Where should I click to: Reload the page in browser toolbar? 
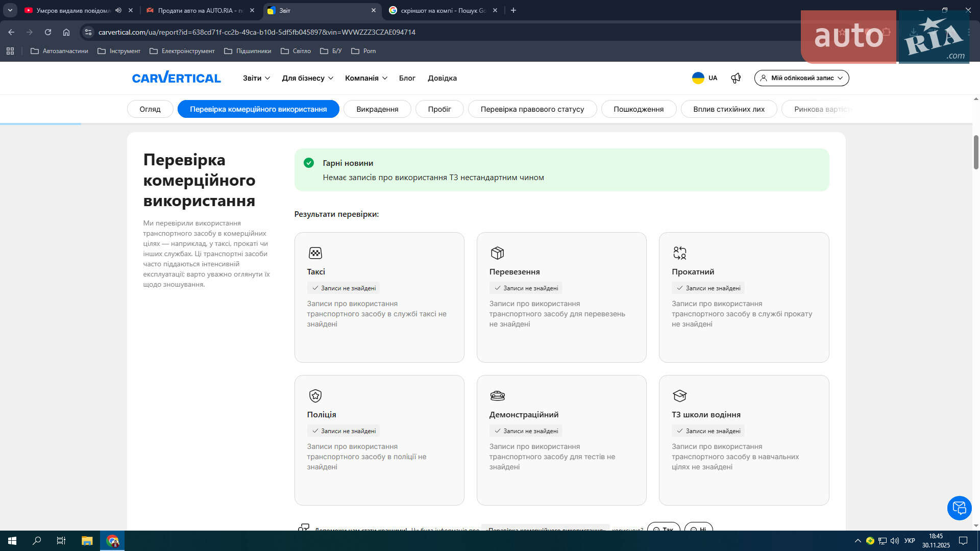pos(48,32)
